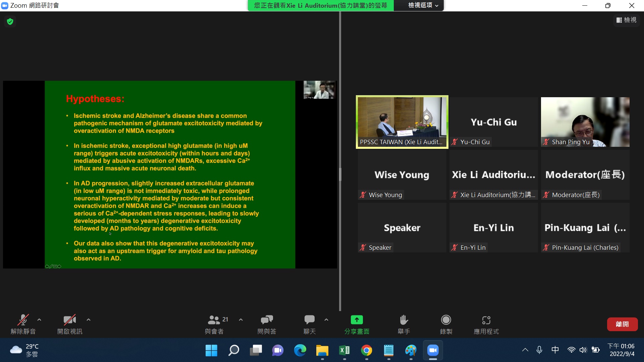This screenshot has width=644, height=362.
Task: Click the divider between slide and gallery
Action: click(x=340, y=174)
